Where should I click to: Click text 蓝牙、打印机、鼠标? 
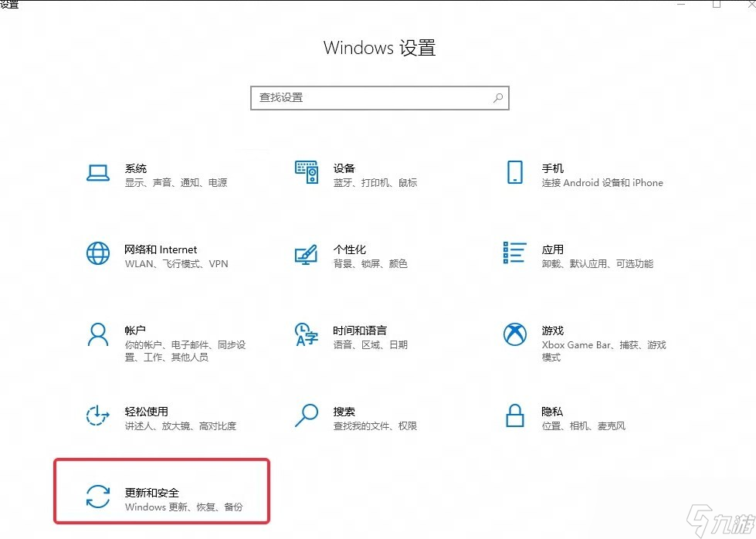point(375,183)
